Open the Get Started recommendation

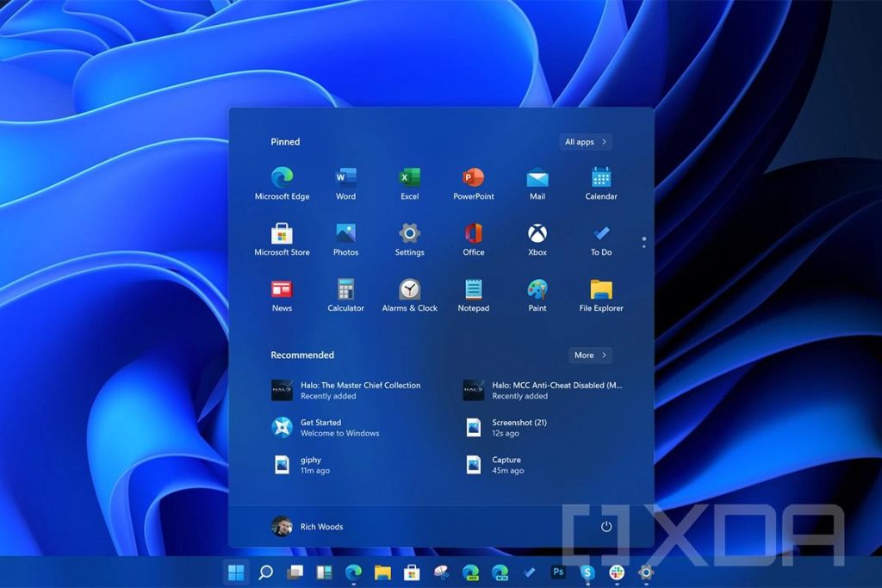[325, 427]
